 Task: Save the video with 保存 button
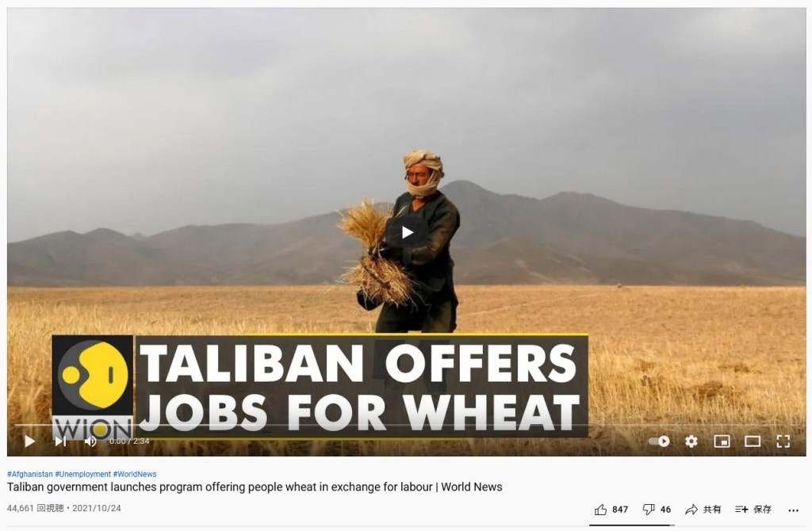pyautogui.click(x=753, y=510)
